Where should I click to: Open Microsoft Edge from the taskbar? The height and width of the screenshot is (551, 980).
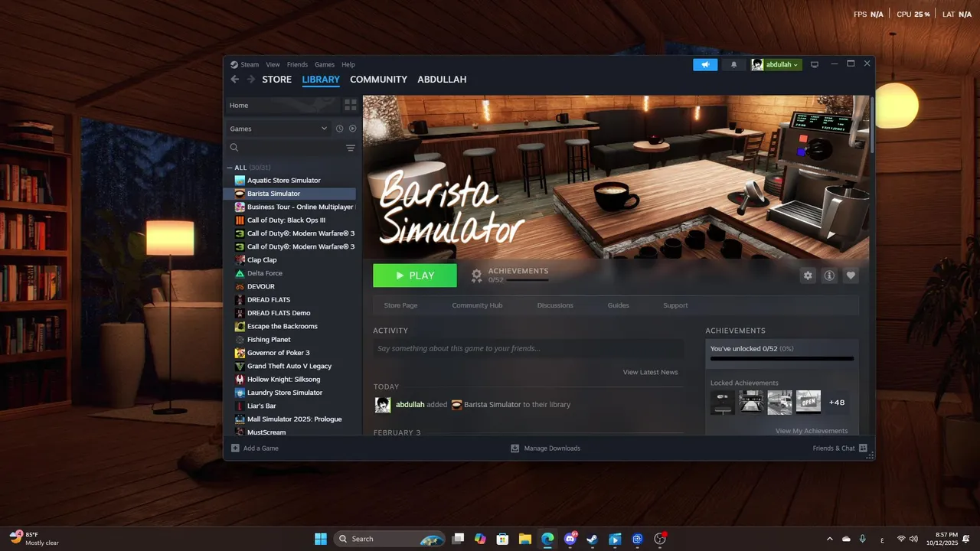[547, 539]
